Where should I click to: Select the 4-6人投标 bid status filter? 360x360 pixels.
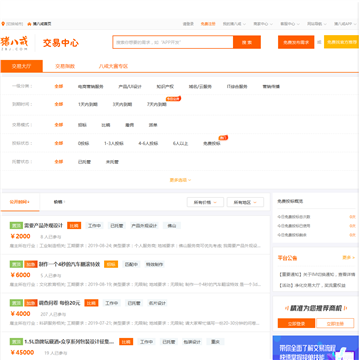click(x=148, y=143)
